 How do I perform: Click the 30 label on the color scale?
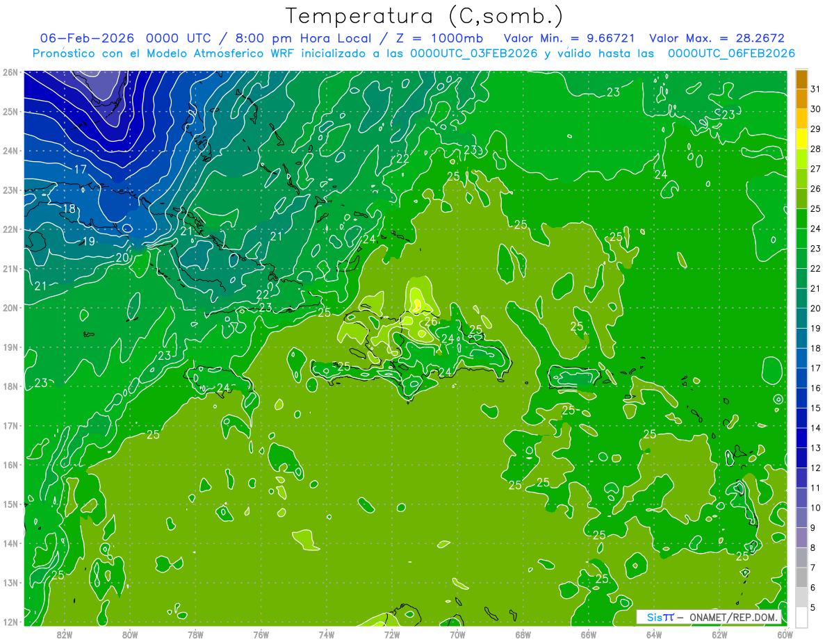815,109
